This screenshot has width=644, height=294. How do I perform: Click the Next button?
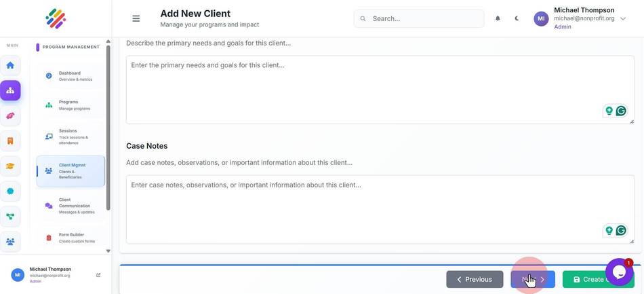coord(533,279)
